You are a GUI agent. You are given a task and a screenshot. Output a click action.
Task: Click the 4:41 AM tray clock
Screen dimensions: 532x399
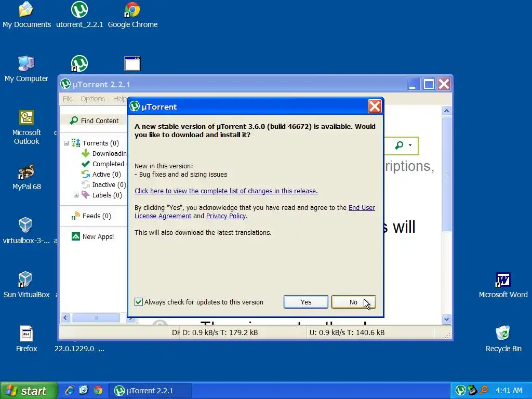[509, 390]
